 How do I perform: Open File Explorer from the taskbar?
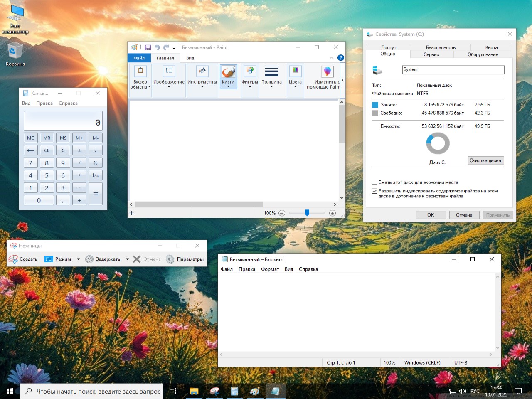(194, 391)
